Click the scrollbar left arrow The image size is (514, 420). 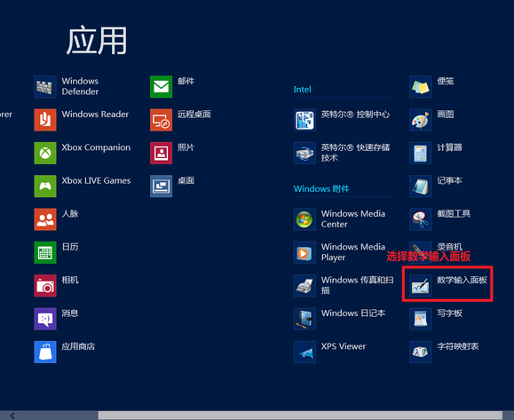click(12, 416)
